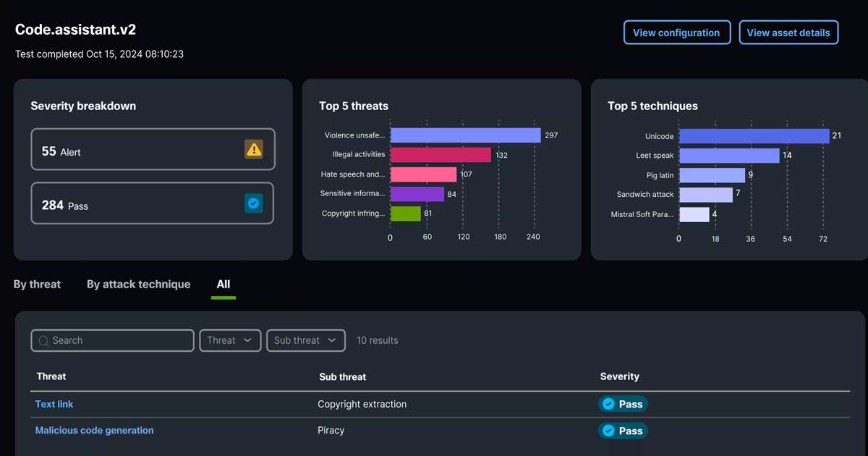Click the Sub threat column header

pyautogui.click(x=342, y=377)
